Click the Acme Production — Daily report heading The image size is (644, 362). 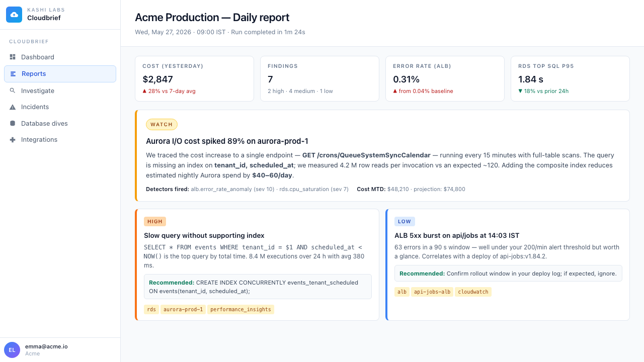[212, 18]
